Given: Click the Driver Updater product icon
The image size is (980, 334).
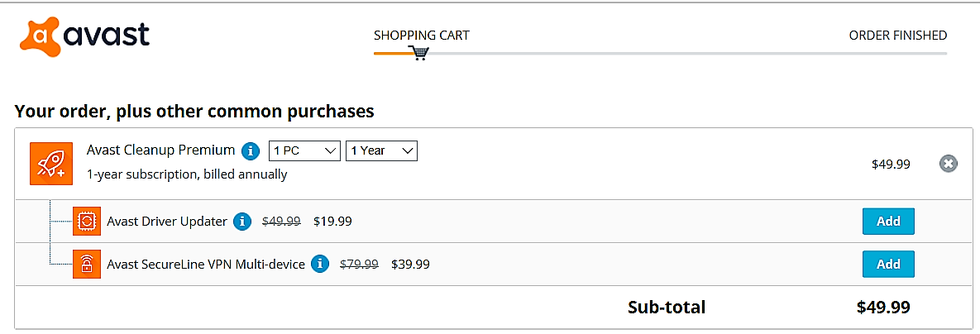Looking at the screenshot, I should tap(87, 221).
